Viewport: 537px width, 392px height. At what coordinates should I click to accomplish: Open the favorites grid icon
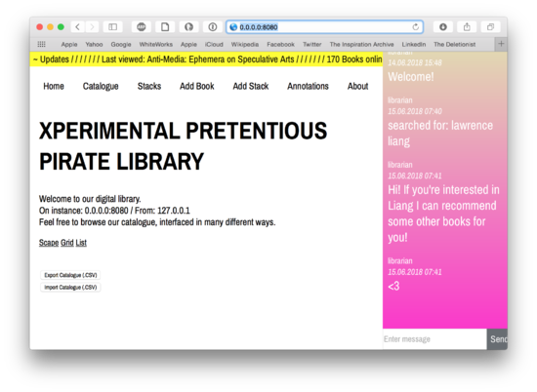(x=41, y=44)
